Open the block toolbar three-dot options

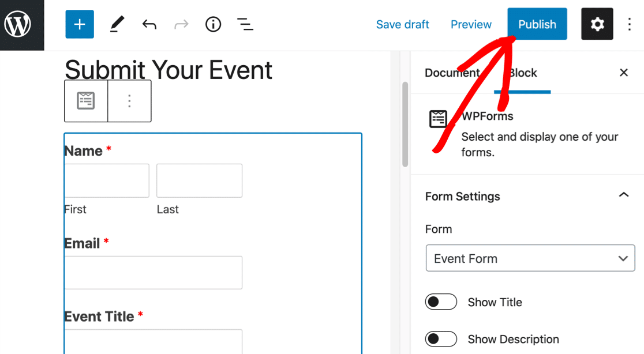pos(129,101)
